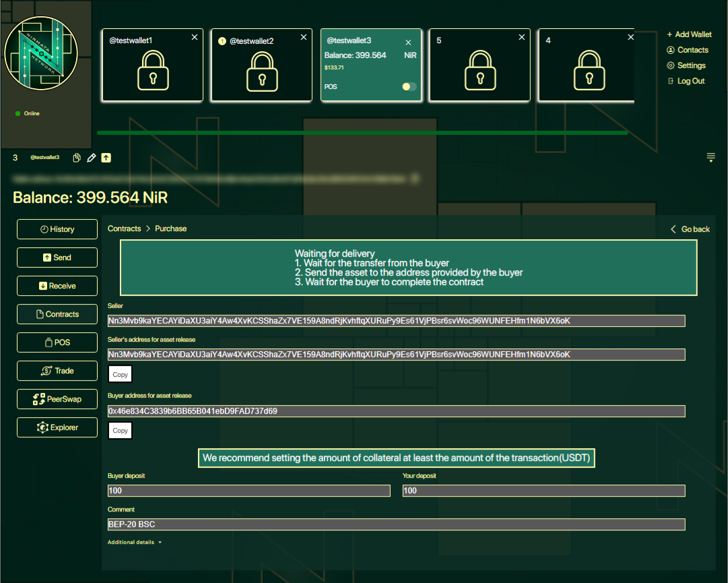Click the Comment field containing BEP-20 BSC
The height and width of the screenshot is (583, 728).
(396, 524)
